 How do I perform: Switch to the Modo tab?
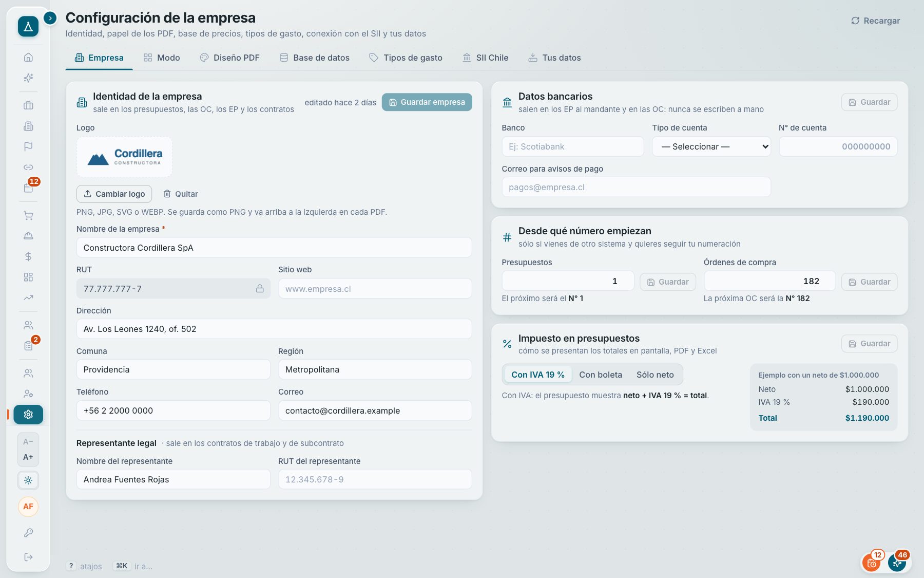162,58
